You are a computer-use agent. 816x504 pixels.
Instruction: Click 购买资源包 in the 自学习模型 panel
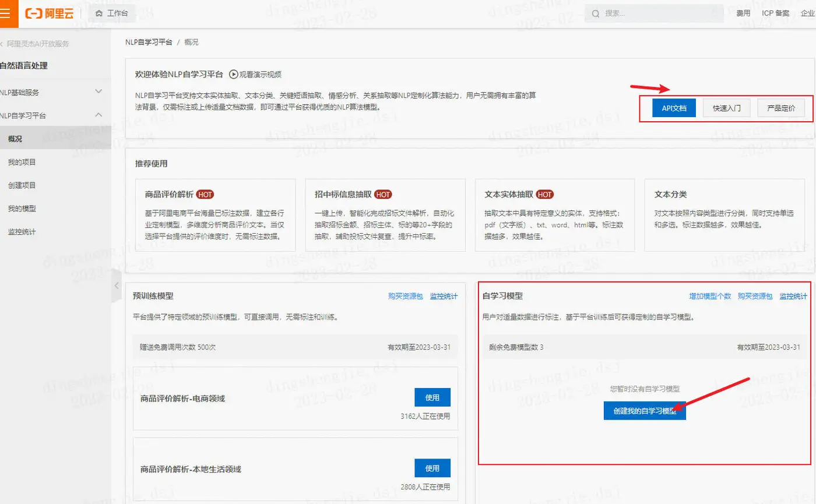[x=755, y=296]
